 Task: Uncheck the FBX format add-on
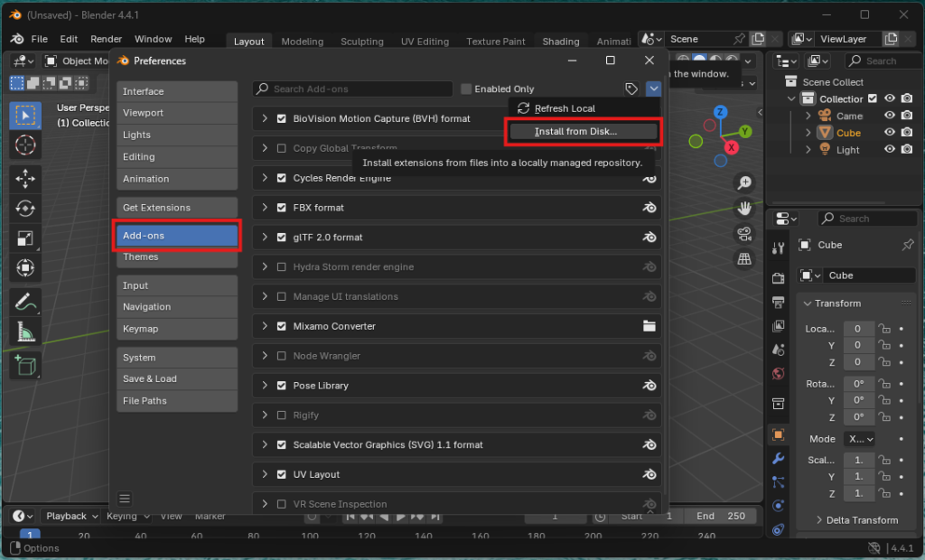282,208
